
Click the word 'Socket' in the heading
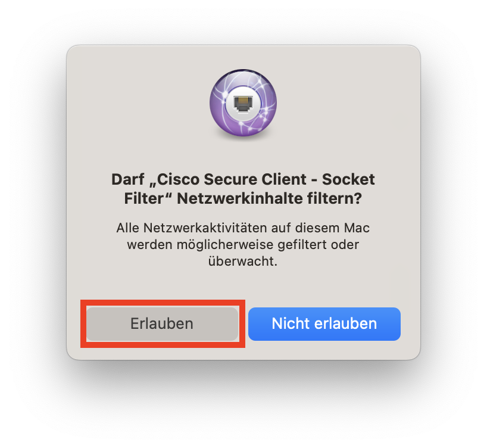pyautogui.click(x=348, y=179)
